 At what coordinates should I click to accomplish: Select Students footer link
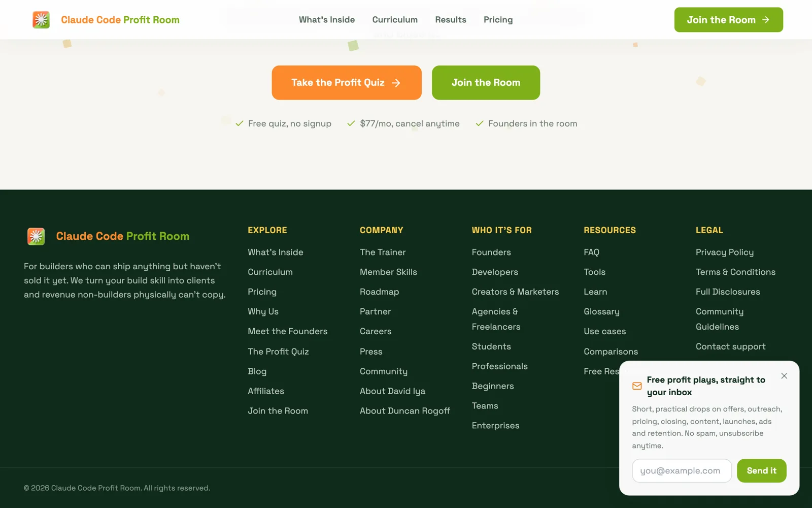point(491,346)
